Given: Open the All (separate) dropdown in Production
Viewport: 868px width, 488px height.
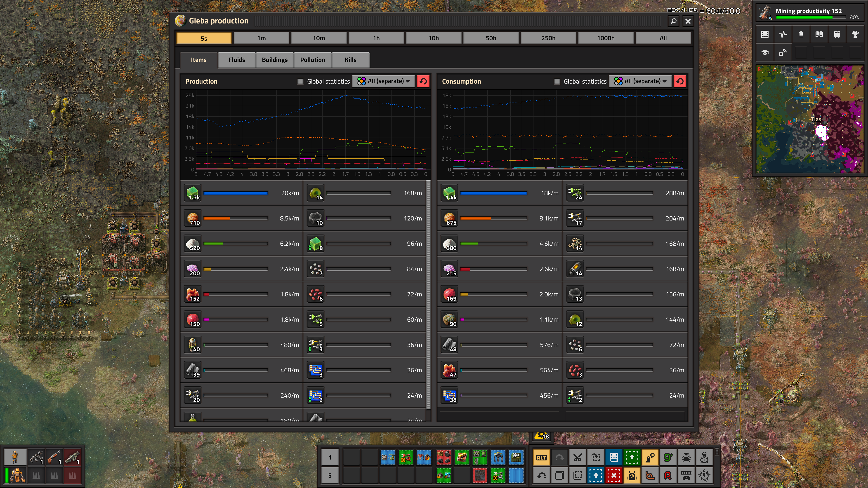Looking at the screenshot, I should coord(383,81).
